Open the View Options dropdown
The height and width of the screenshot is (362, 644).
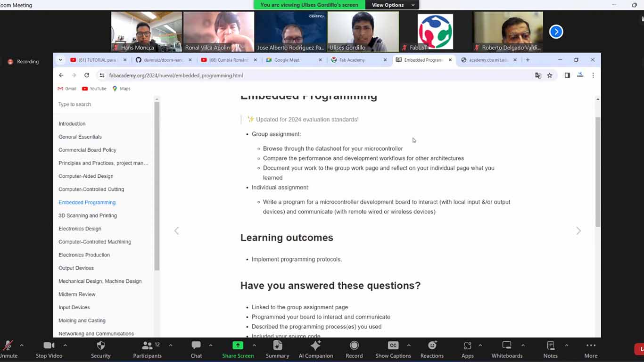[393, 5]
